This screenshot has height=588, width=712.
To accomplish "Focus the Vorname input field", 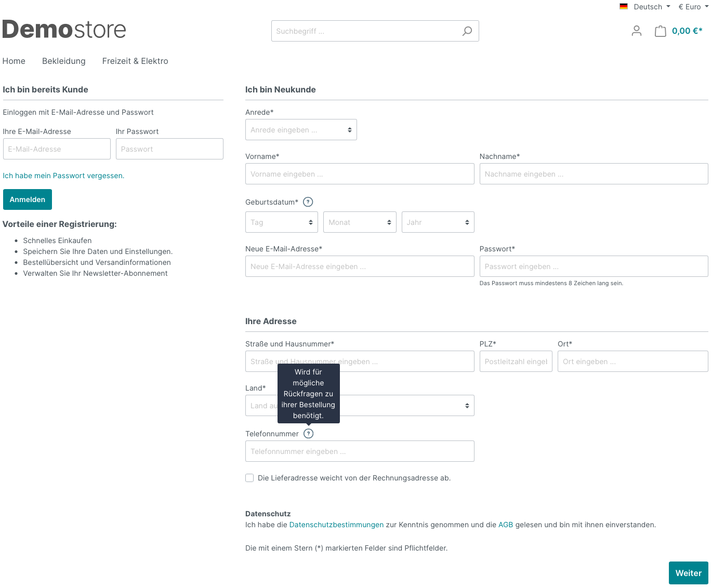I will [x=360, y=174].
